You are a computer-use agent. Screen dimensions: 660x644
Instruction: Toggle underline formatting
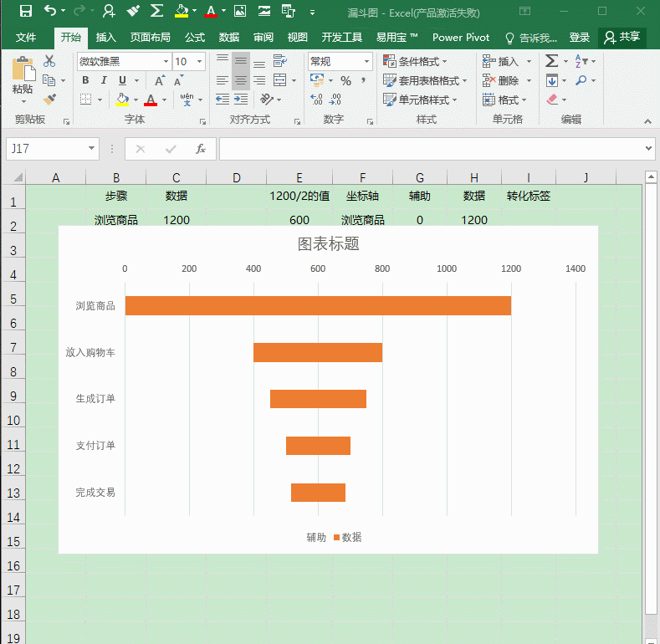coord(122,80)
